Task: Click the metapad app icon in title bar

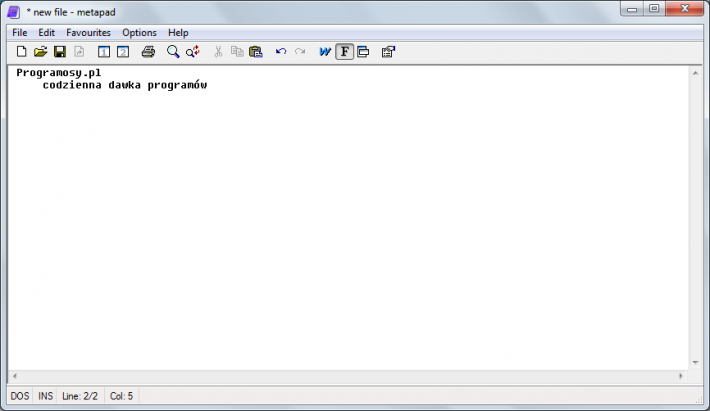Action: 14,12
